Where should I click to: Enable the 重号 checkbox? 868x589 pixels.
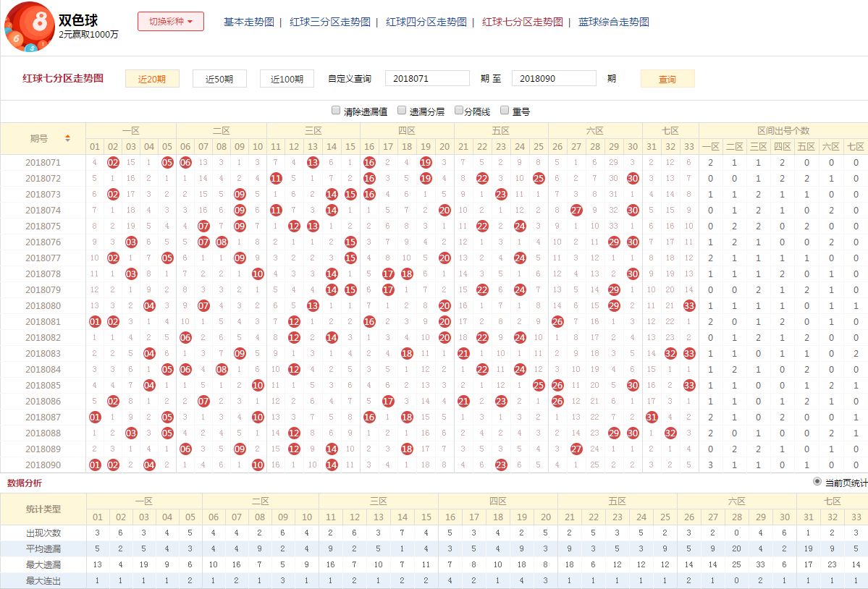point(505,110)
